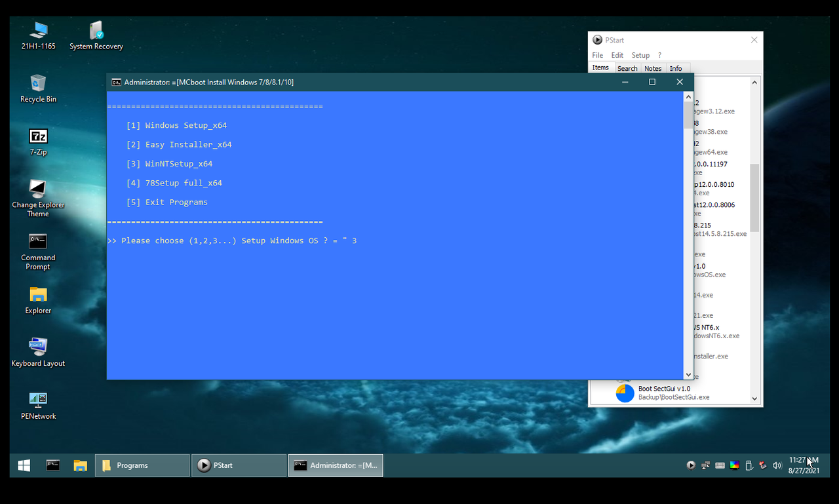Switch to the Search tab in PStart

(627, 68)
